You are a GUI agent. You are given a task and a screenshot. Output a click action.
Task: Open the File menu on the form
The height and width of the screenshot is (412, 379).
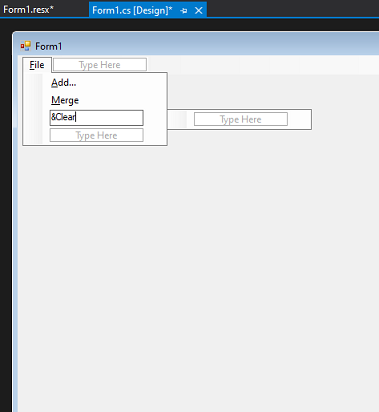pyautogui.click(x=37, y=65)
